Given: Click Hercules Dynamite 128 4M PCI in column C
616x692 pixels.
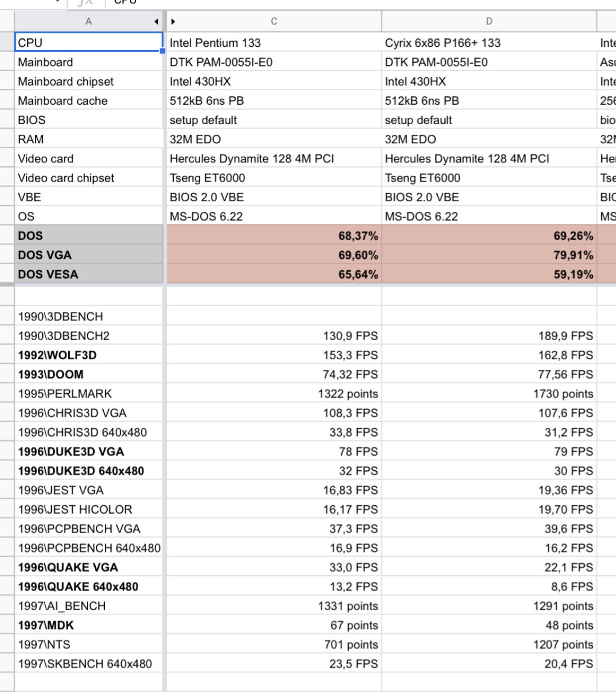Looking at the screenshot, I should [274, 158].
